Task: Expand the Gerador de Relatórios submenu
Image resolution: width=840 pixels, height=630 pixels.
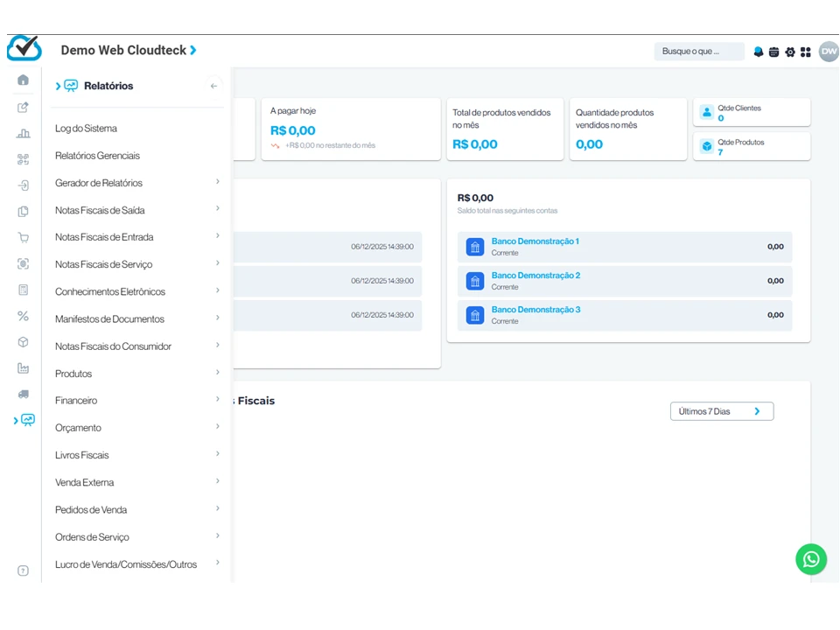Action: click(136, 183)
